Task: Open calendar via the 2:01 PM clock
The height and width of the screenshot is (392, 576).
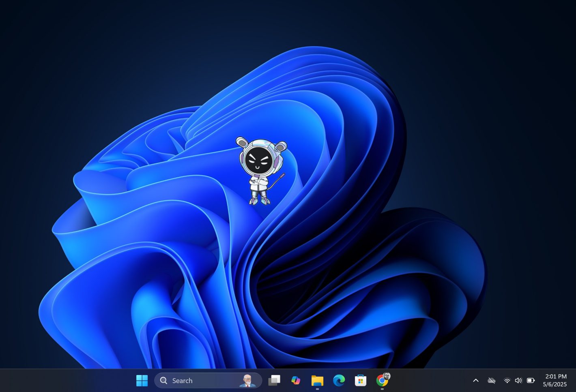Action: (x=556, y=377)
